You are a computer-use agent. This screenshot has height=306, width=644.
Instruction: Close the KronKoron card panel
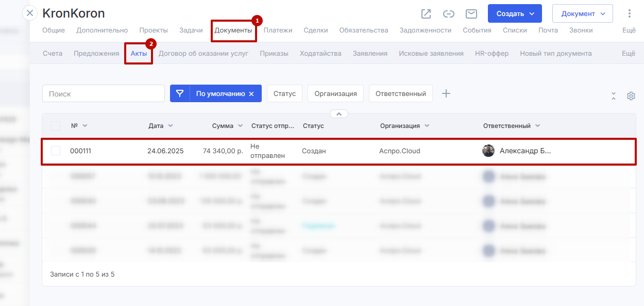[30, 13]
